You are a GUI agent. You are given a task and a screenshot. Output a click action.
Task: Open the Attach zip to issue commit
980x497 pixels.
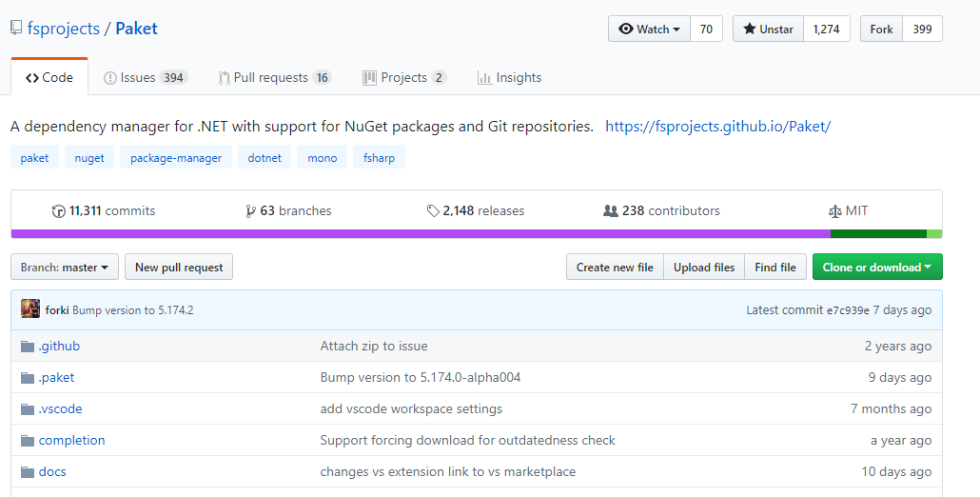(x=374, y=346)
